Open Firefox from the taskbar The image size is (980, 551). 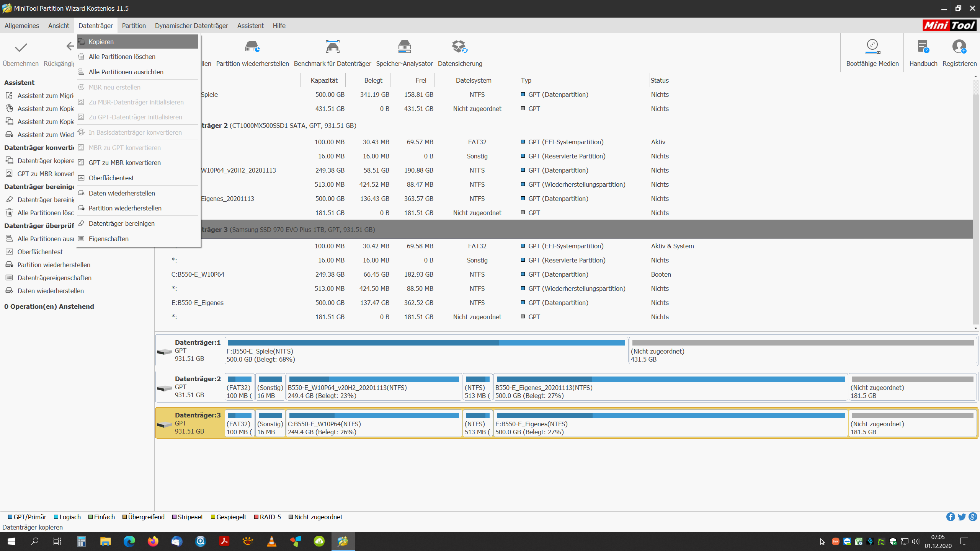(x=153, y=541)
